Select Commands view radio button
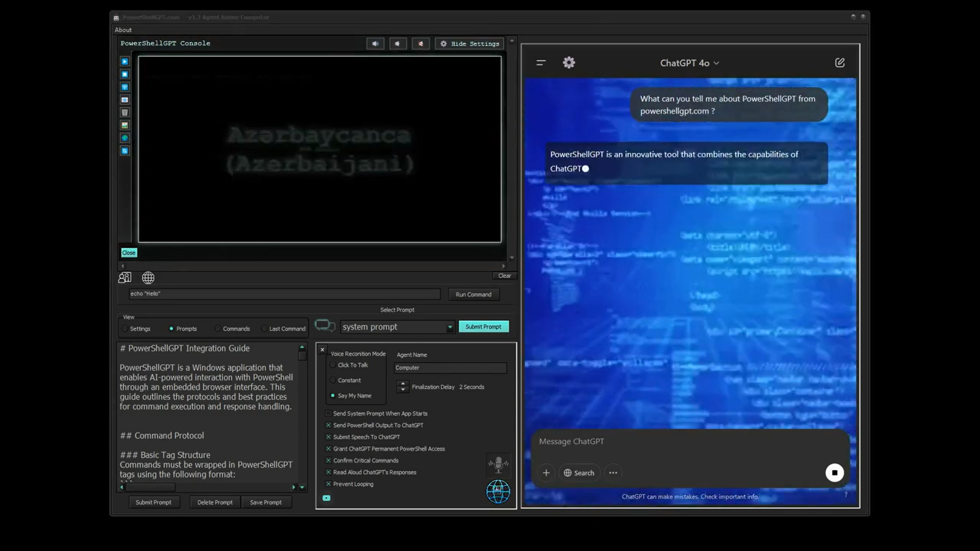 [218, 328]
